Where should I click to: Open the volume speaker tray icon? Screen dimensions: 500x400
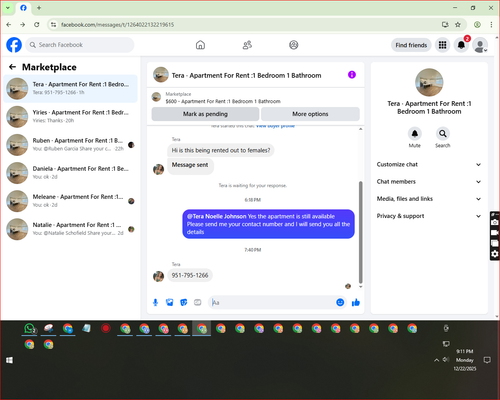446,360
